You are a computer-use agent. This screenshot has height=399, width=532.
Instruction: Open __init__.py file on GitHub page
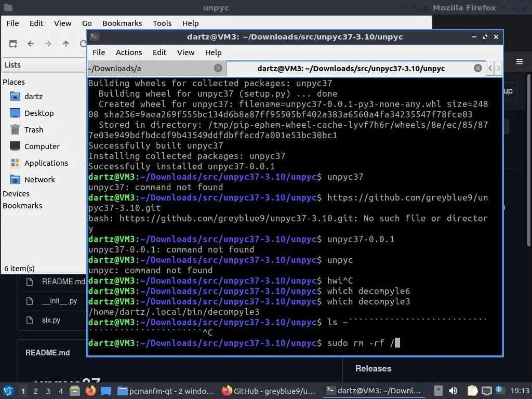pyautogui.click(x=60, y=301)
